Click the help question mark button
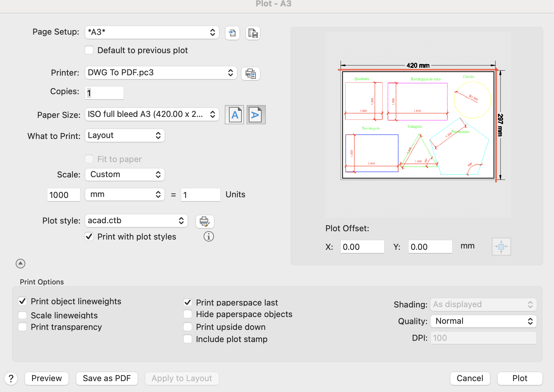The image size is (554, 392). [11, 379]
